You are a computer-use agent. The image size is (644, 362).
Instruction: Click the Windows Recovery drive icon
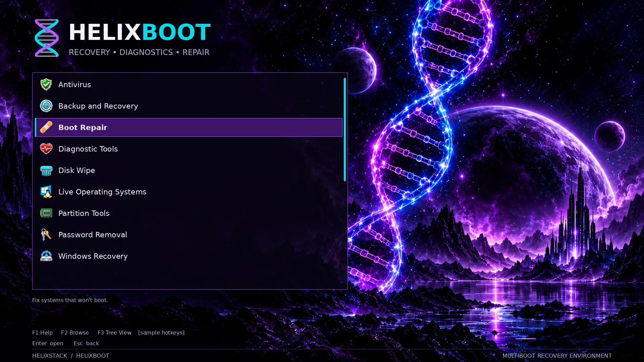(46, 256)
